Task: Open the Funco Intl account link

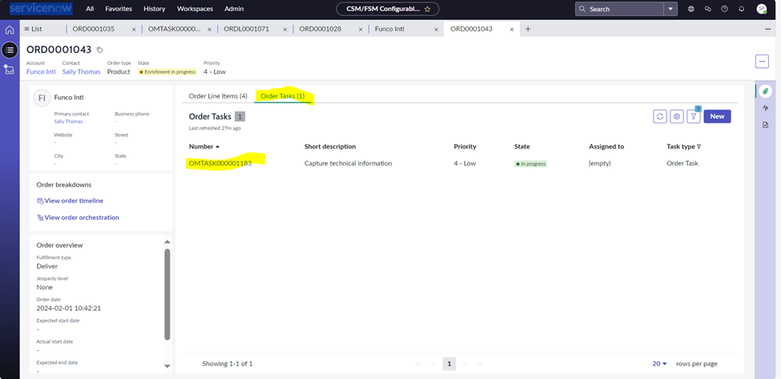Action: click(41, 72)
